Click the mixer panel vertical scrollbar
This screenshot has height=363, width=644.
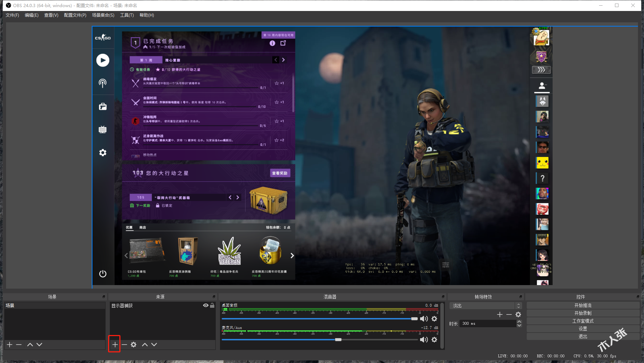coord(442,325)
